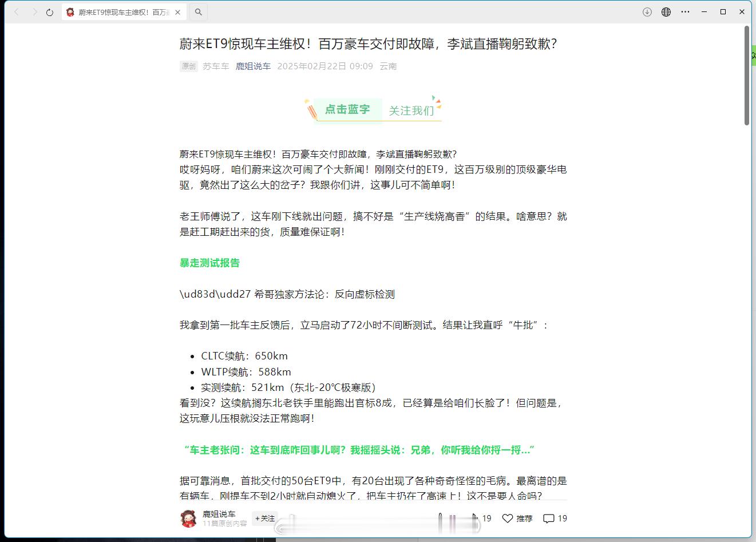Go back with the browser back arrow
The image size is (756, 542).
pos(17,12)
